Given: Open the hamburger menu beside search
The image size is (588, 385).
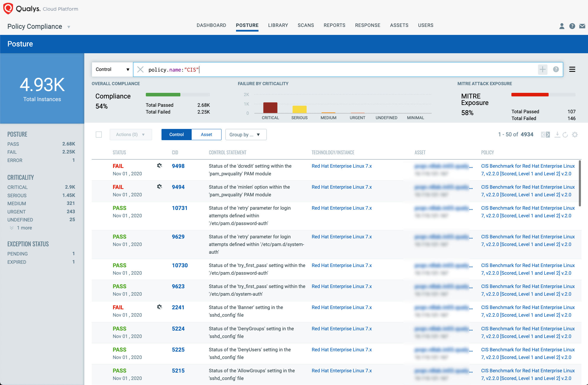Looking at the screenshot, I should coord(572,69).
